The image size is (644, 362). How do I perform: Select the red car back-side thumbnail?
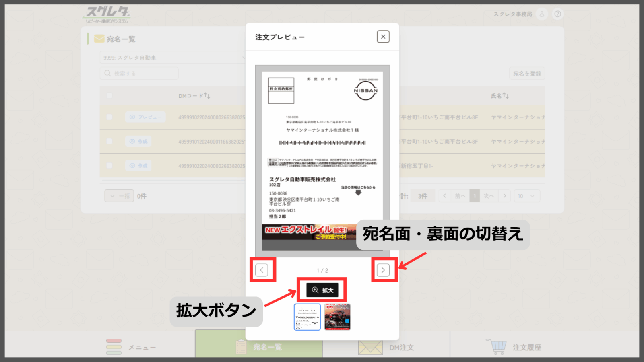tap(337, 317)
